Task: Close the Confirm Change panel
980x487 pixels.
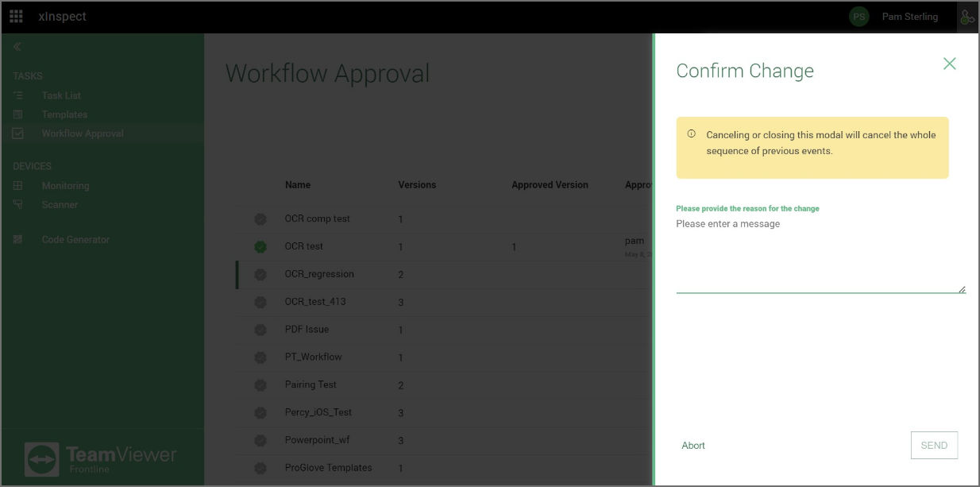Action: [x=949, y=64]
